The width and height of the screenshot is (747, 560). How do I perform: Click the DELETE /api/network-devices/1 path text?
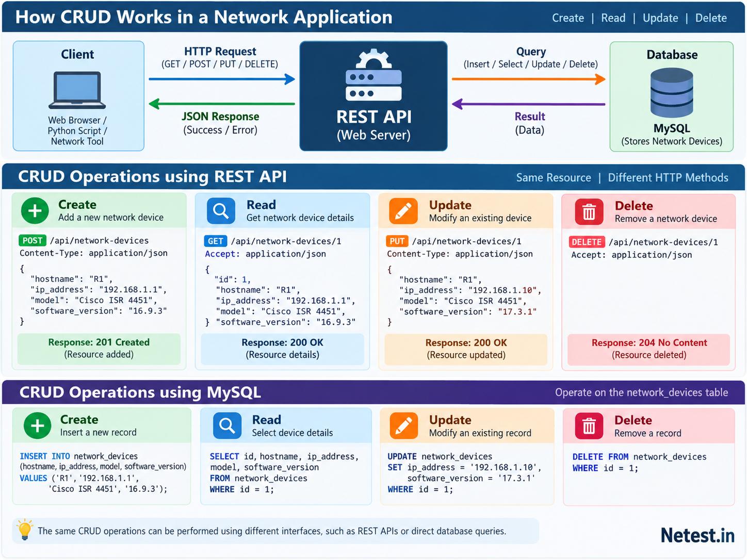pyautogui.click(x=663, y=242)
